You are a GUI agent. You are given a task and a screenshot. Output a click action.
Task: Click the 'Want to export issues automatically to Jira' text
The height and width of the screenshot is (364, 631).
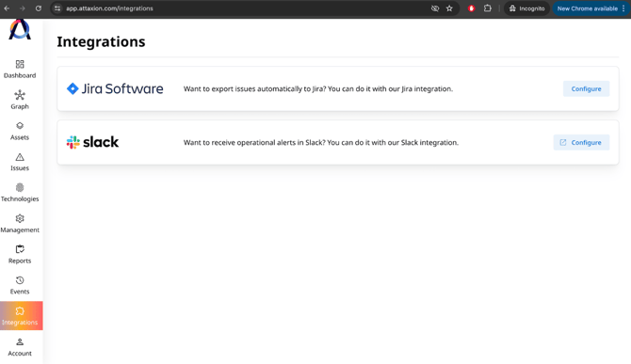318,88
